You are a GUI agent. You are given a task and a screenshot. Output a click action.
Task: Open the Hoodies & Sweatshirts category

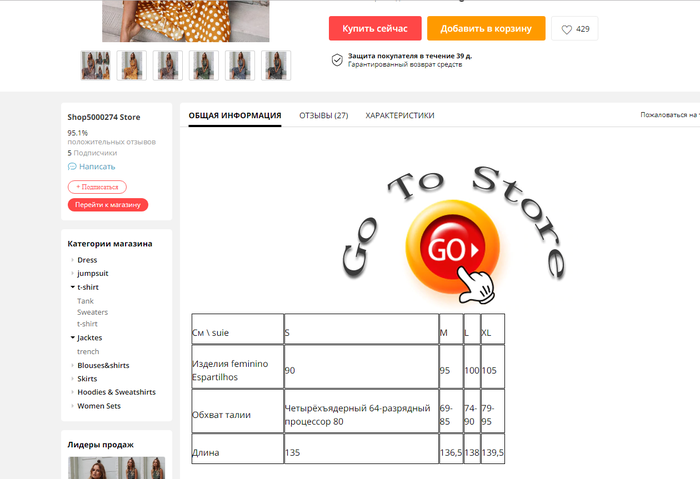117,392
